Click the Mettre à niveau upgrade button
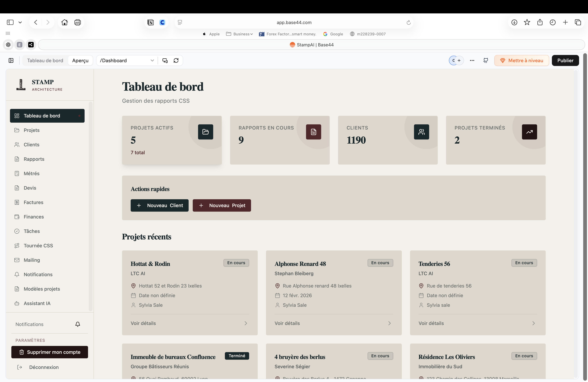The image size is (588, 382). 521,60
